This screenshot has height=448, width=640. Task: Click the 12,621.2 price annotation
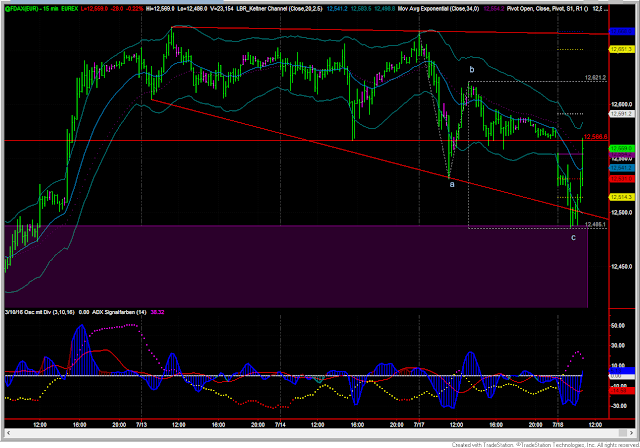tap(596, 78)
